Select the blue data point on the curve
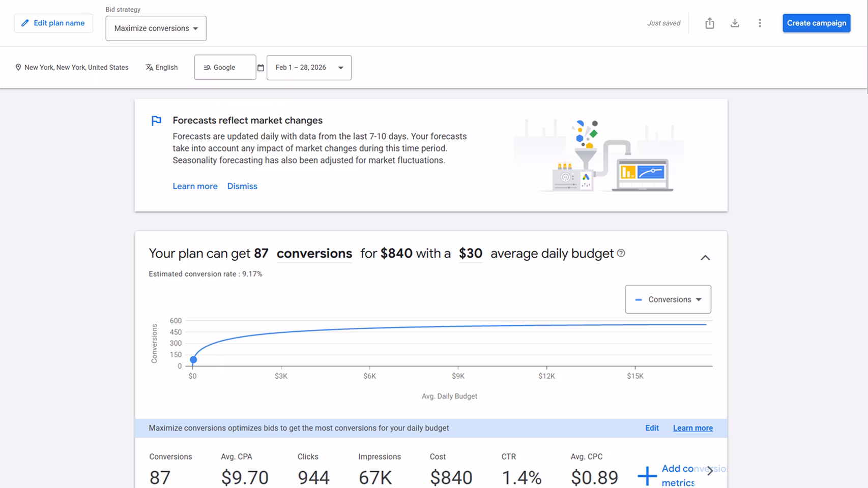This screenshot has width=868, height=488. [193, 359]
